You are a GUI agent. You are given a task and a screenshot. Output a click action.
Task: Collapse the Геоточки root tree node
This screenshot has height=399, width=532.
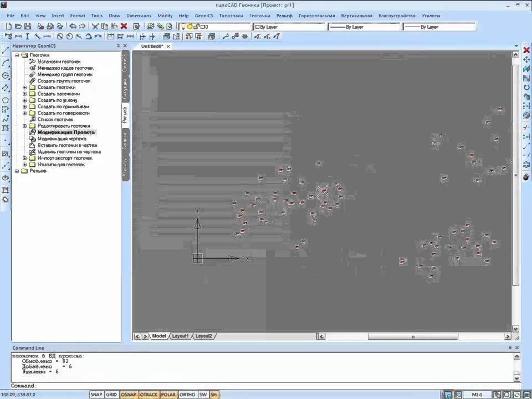click(x=17, y=55)
